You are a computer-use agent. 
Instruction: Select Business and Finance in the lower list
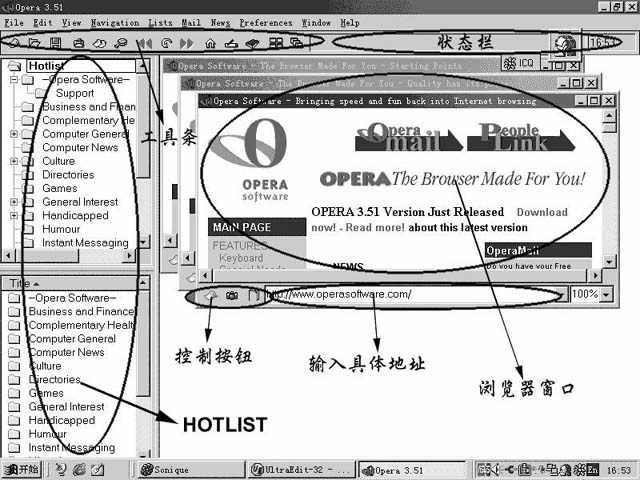point(81,311)
